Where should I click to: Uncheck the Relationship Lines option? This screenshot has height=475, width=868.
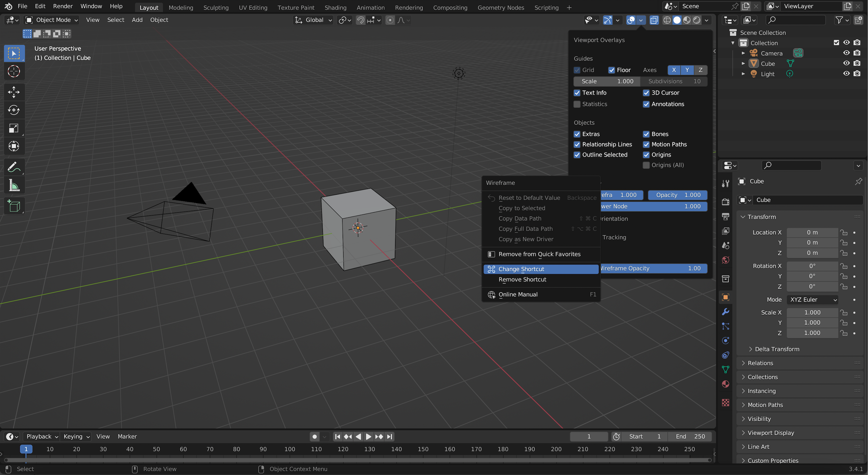[x=577, y=144]
